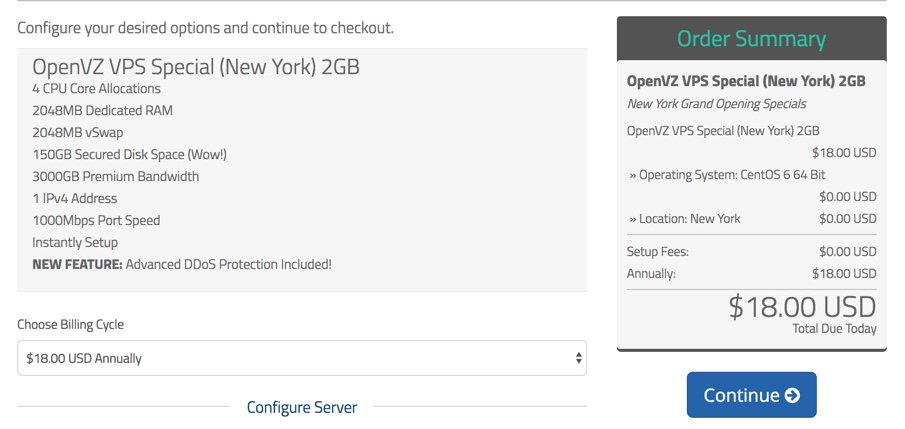Viewport: 905px width, 429px height.
Task: Click the Operating System: CentOS 6 64 Bit line
Action: [727, 174]
